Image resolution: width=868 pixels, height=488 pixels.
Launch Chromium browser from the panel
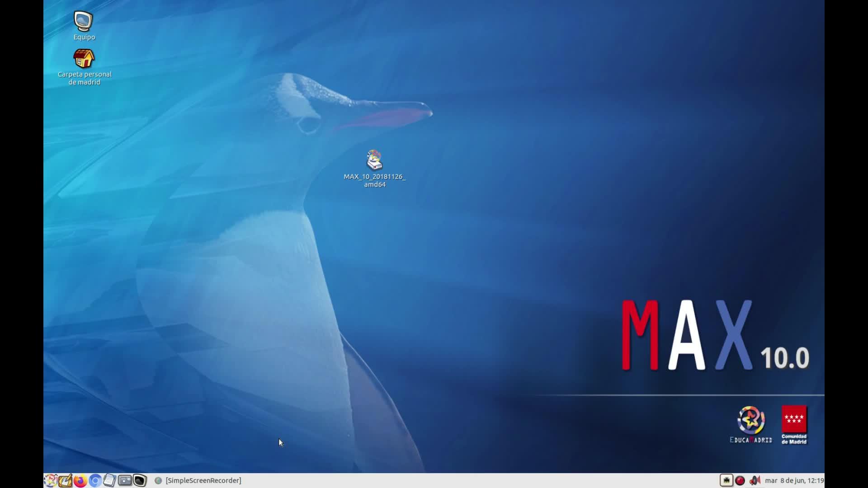coord(95,480)
